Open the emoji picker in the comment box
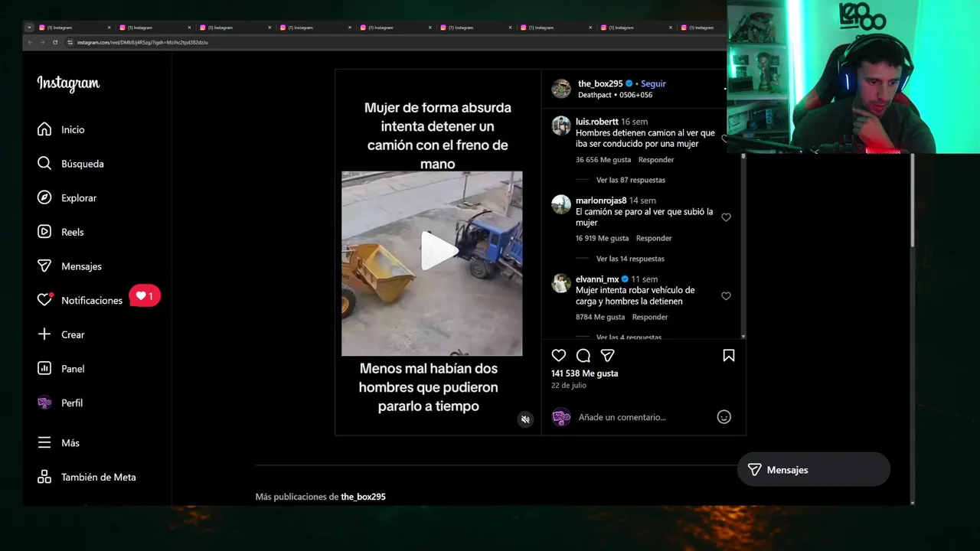 coord(724,417)
